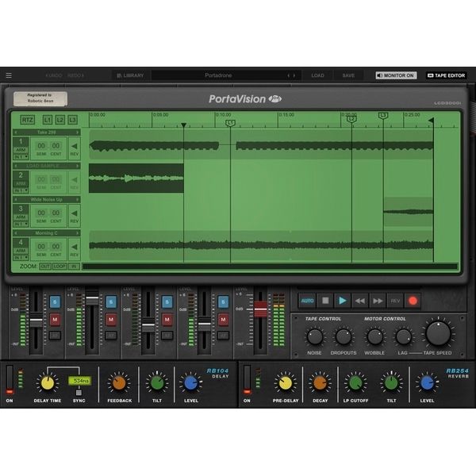This screenshot has height=476, width=476.
Task: Start tape playback
Action: click(x=343, y=301)
